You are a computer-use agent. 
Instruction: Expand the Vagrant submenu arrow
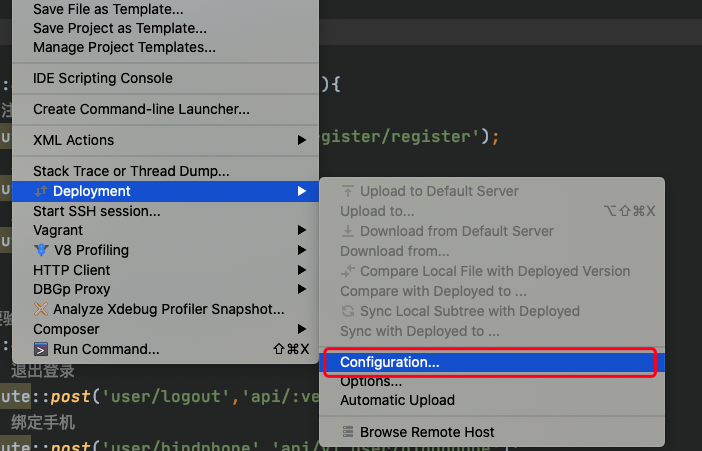pos(301,230)
